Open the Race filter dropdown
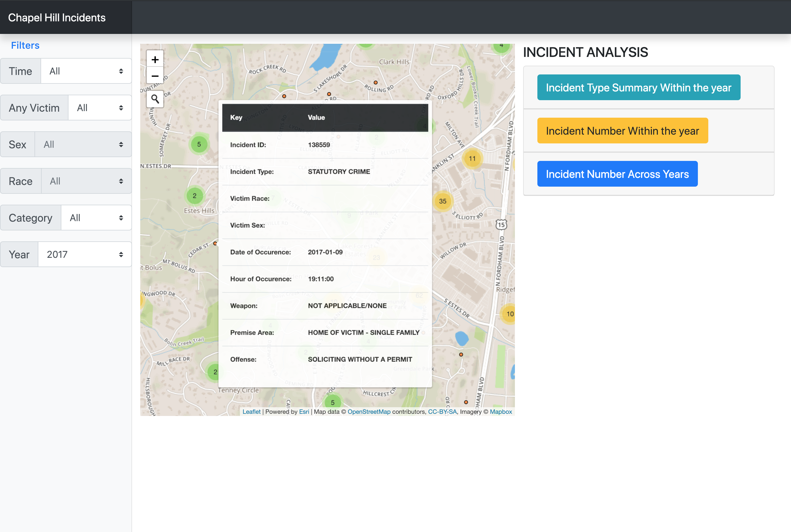 tap(86, 181)
